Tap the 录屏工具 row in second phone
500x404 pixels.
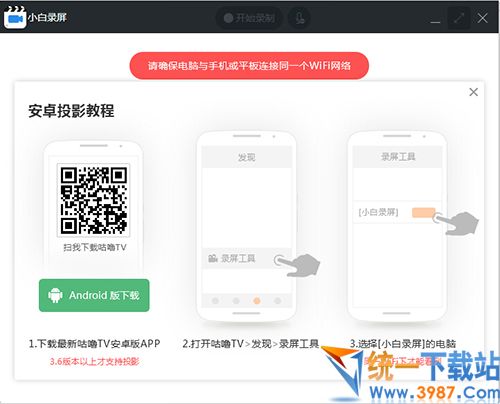[x=247, y=259]
